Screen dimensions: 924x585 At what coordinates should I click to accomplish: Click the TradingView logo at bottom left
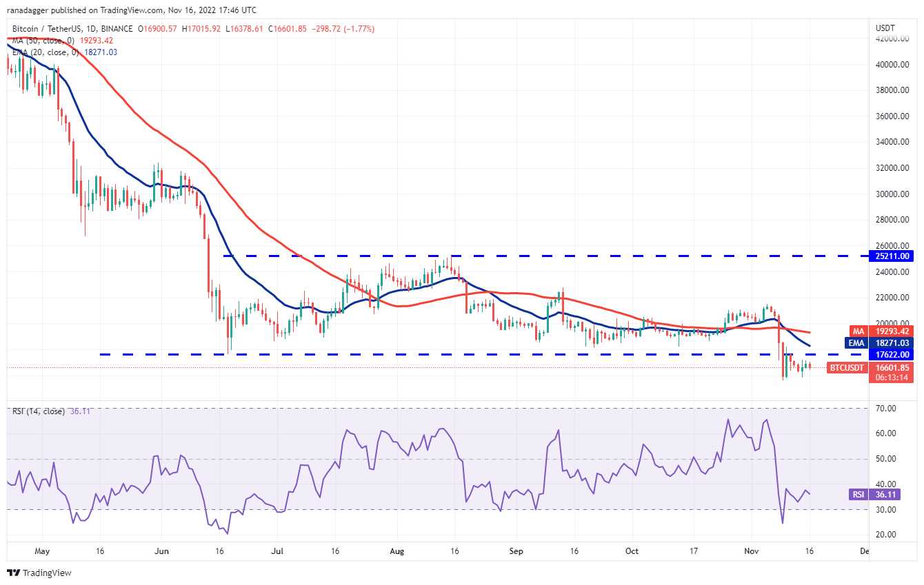tap(39, 573)
